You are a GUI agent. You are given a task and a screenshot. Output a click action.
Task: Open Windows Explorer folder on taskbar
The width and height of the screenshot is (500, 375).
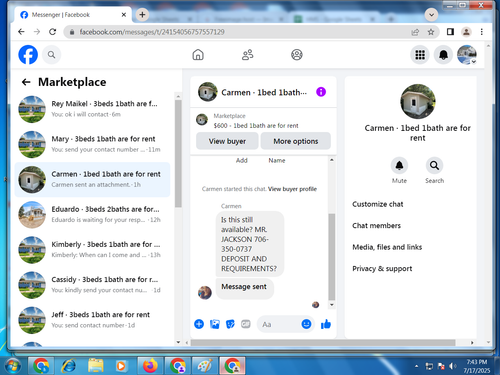(96, 366)
